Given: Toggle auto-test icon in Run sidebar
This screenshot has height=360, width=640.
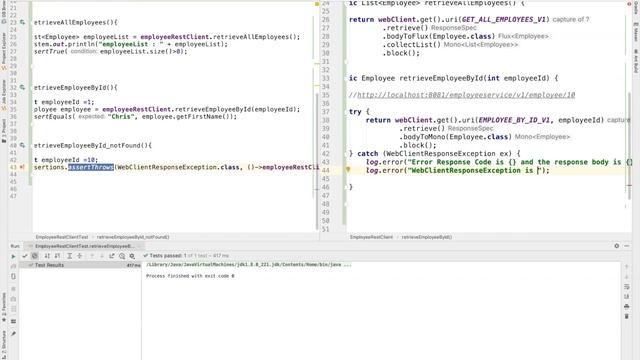Looking at the screenshot, I should pos(13,276).
